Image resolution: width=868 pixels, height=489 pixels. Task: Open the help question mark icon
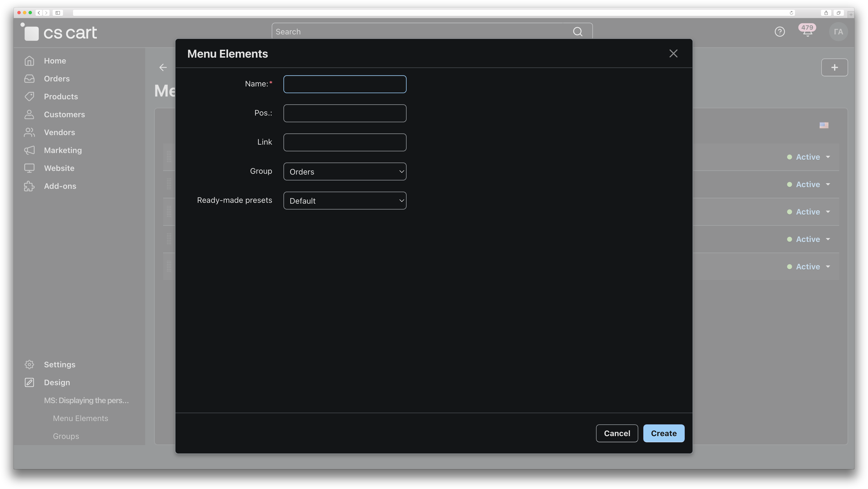click(779, 32)
